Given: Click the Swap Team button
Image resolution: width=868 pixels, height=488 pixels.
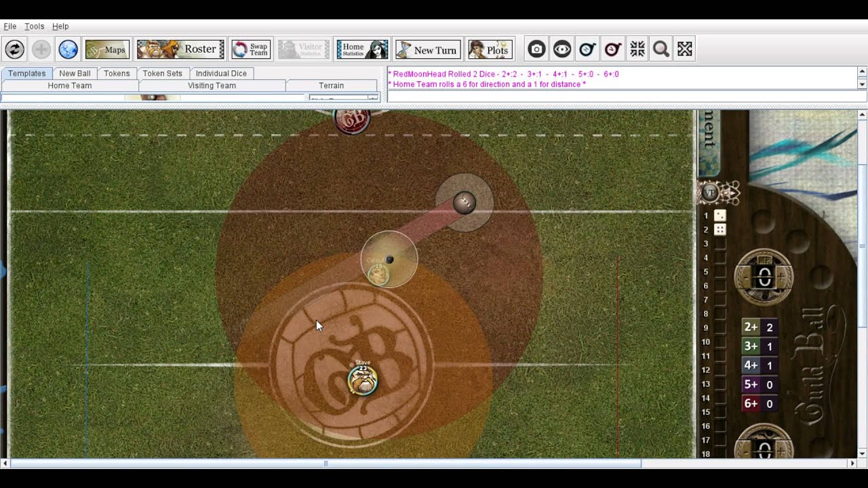Looking at the screenshot, I should tap(251, 49).
